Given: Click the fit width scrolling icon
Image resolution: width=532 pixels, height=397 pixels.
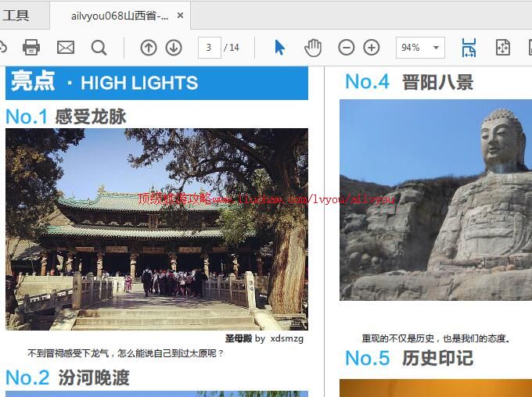Looking at the screenshot, I should click(469, 48).
